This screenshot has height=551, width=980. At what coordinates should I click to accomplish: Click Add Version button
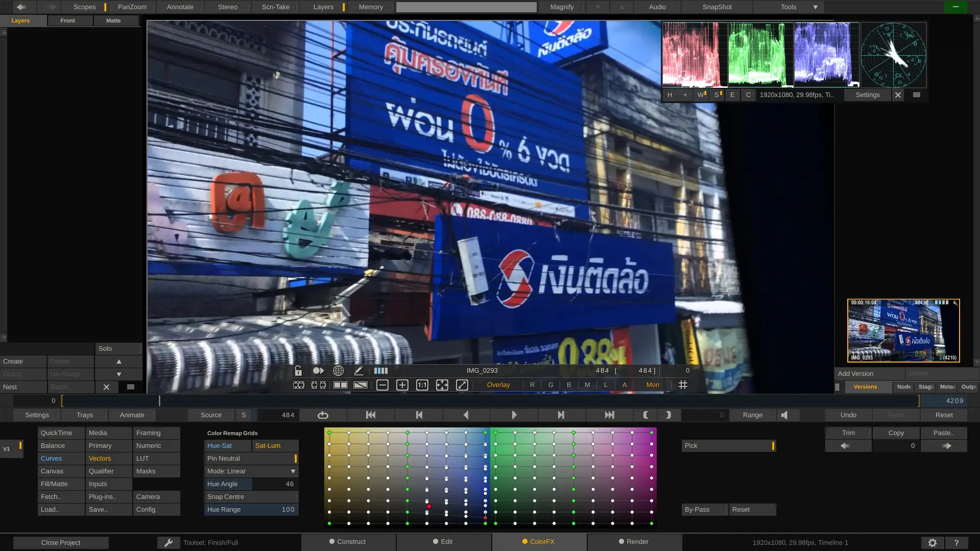point(869,374)
